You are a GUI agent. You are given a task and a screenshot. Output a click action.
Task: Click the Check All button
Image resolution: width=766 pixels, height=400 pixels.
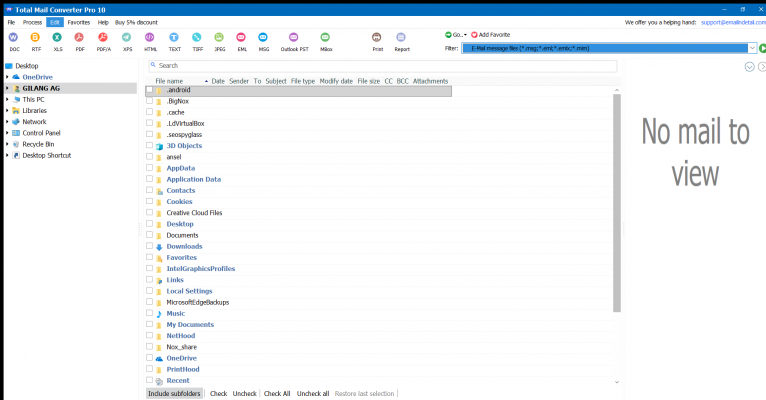coord(277,394)
